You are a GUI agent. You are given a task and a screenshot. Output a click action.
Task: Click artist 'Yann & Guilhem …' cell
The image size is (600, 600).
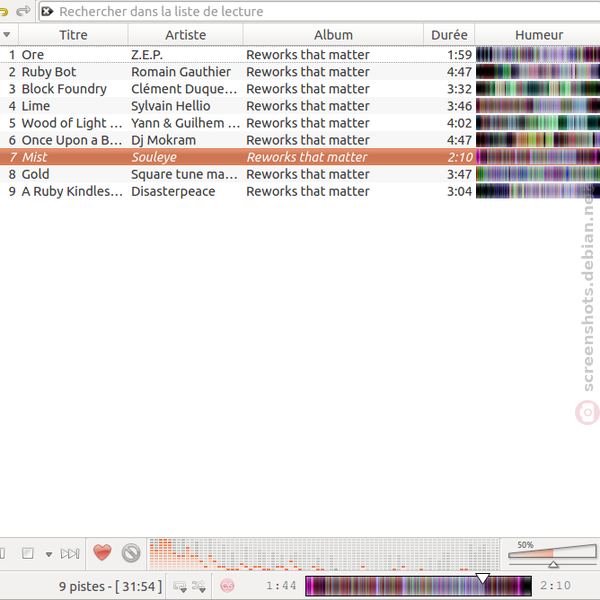click(186, 123)
